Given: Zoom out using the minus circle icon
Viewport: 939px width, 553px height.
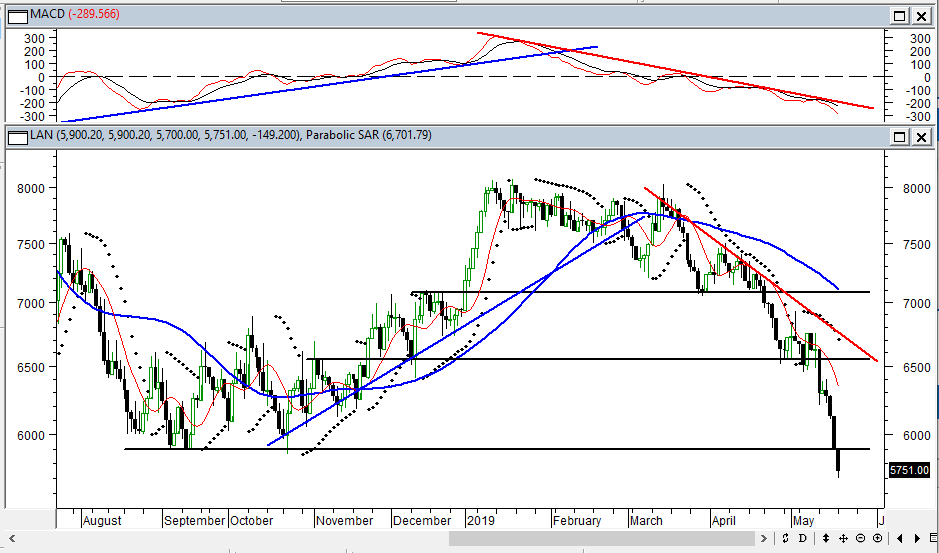Looking at the screenshot, I should [x=861, y=539].
